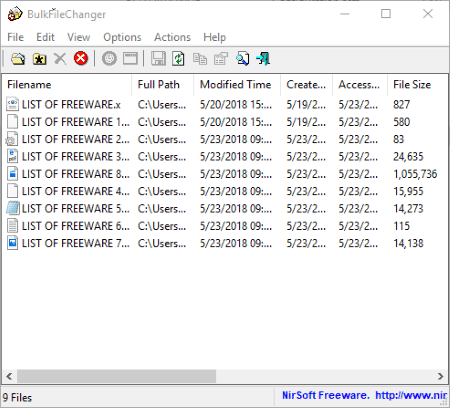Click the Save Selected Items floppy icon
450x408 pixels.
158,59
